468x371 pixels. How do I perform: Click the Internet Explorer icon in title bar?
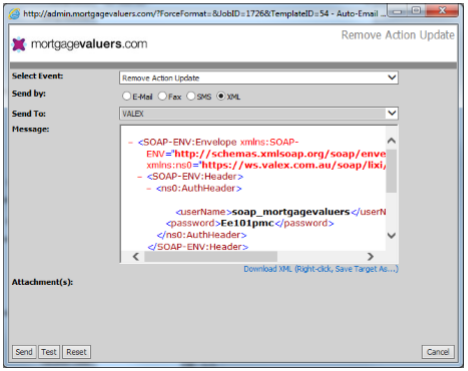[14, 14]
